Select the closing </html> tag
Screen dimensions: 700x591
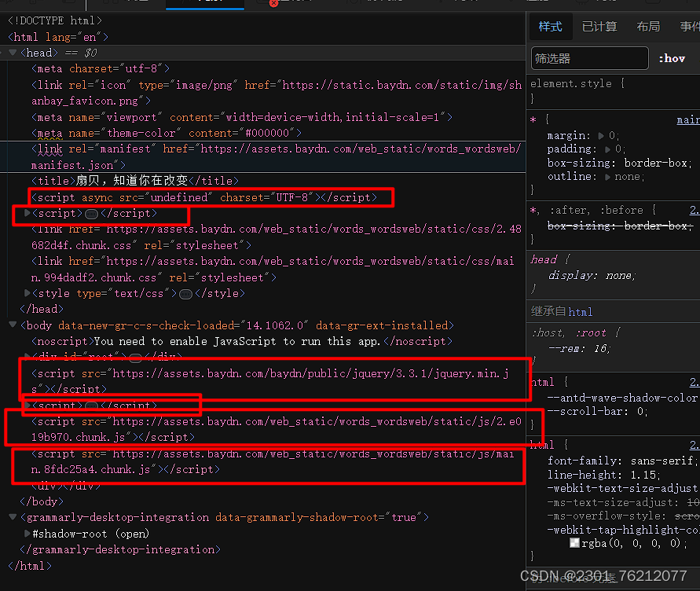pos(30,566)
